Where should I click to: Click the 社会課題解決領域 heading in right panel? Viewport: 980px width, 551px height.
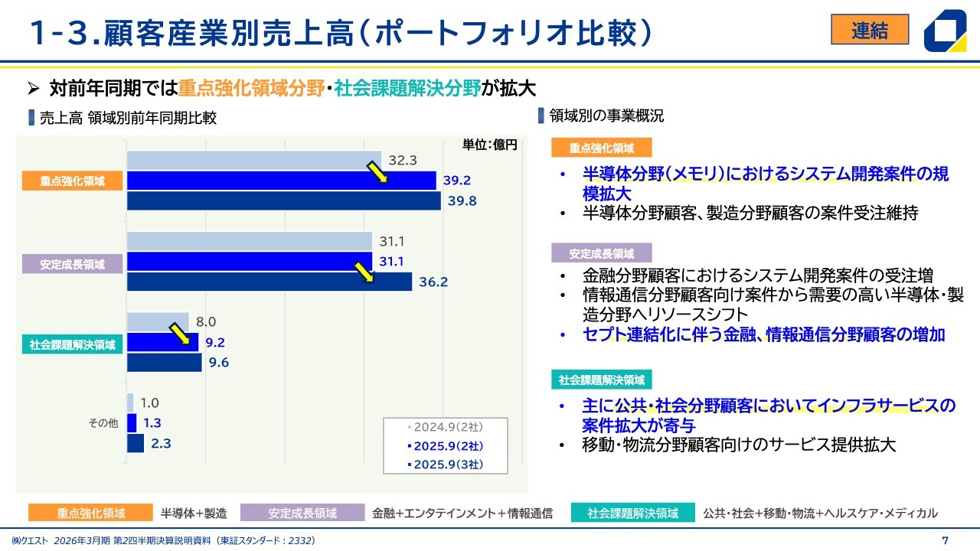[601, 380]
